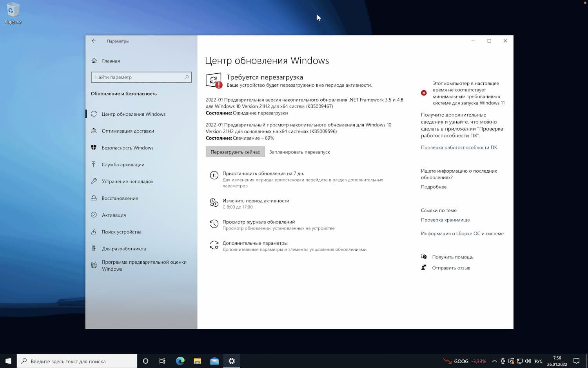
Task: Switch input language via РУС indicator
Action: [539, 361]
